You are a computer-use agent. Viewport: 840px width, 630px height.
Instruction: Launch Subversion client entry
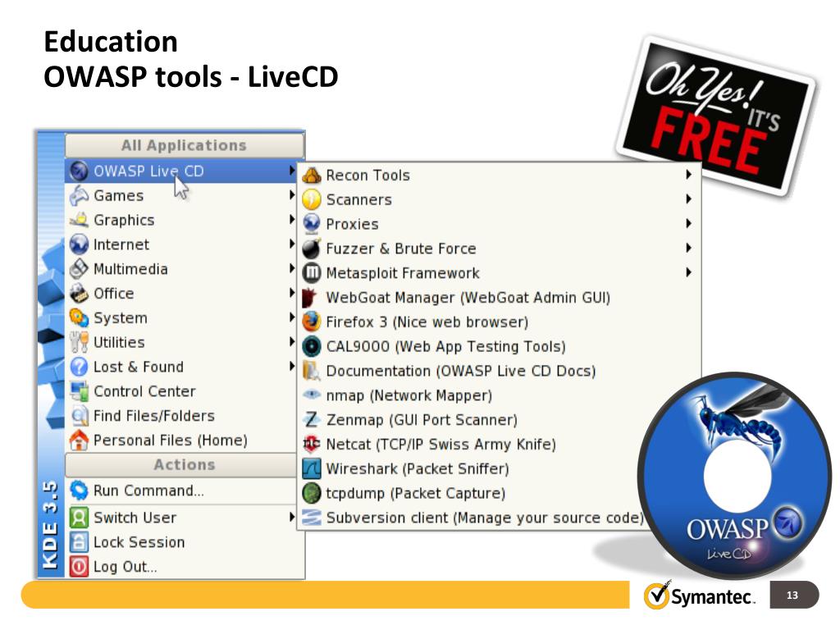pyautogui.click(x=472, y=518)
